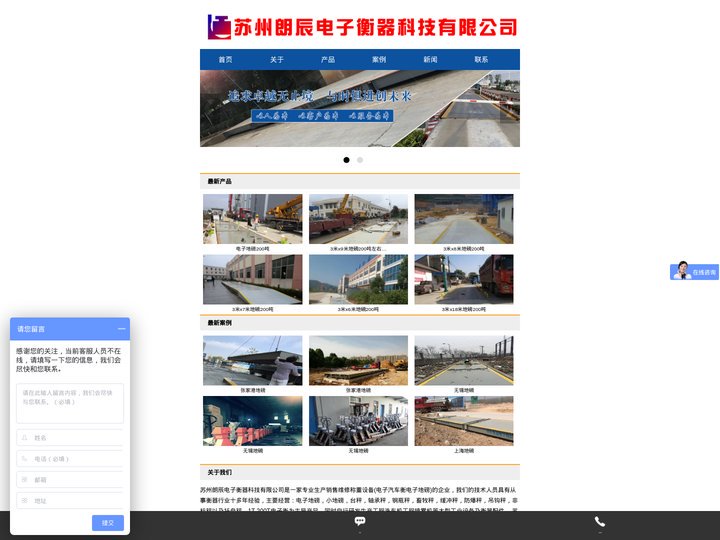Open the 在线咨询 online consultation widget
This screenshot has width=720, height=540.
pyautogui.click(x=694, y=271)
